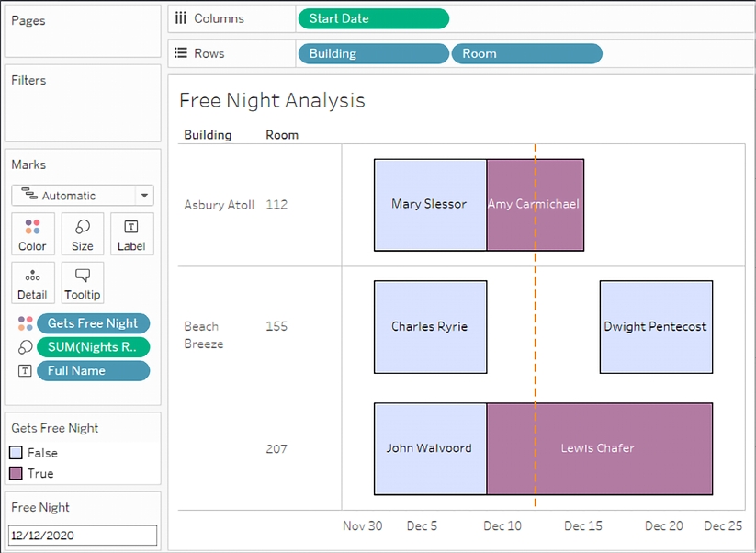This screenshot has width=756, height=553.
Task: Open the Detail marks card
Action: (x=32, y=283)
